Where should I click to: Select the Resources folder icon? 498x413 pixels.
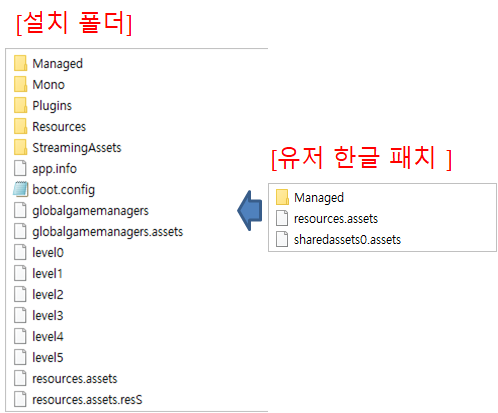[x=21, y=126]
